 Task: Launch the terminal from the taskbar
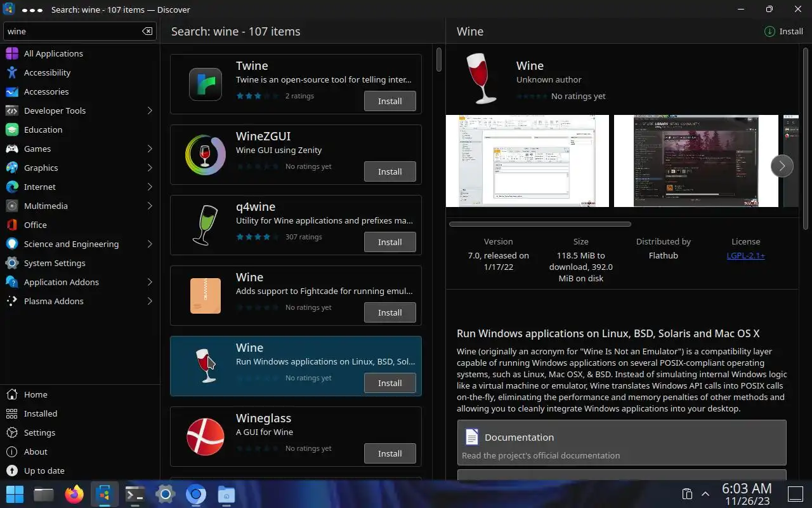(135, 494)
